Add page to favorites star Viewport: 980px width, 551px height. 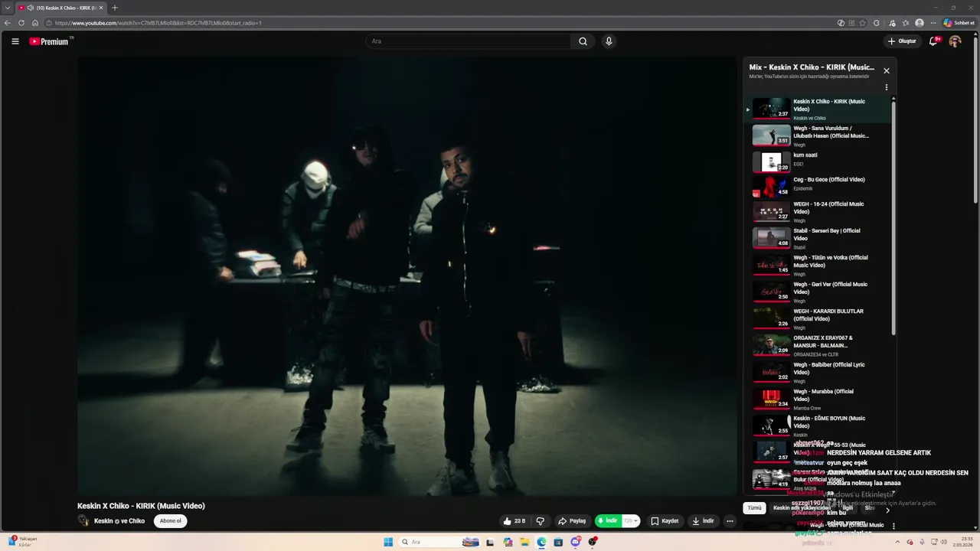pyautogui.click(x=863, y=23)
